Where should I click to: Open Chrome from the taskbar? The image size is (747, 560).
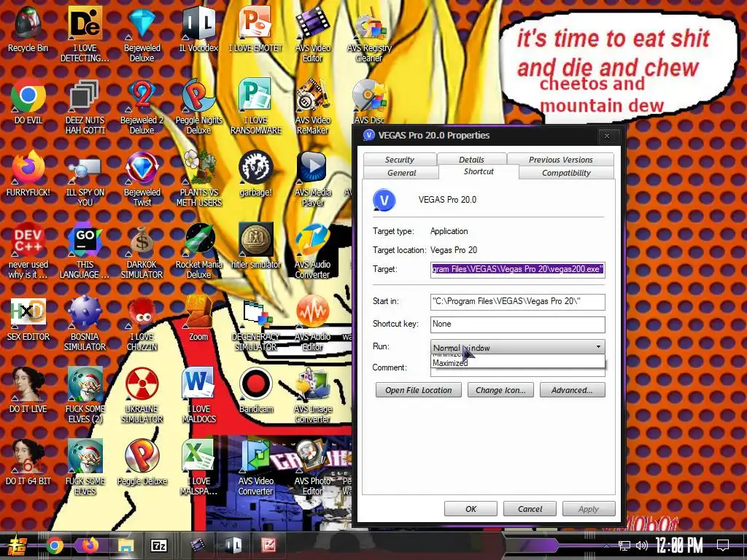tap(55, 545)
